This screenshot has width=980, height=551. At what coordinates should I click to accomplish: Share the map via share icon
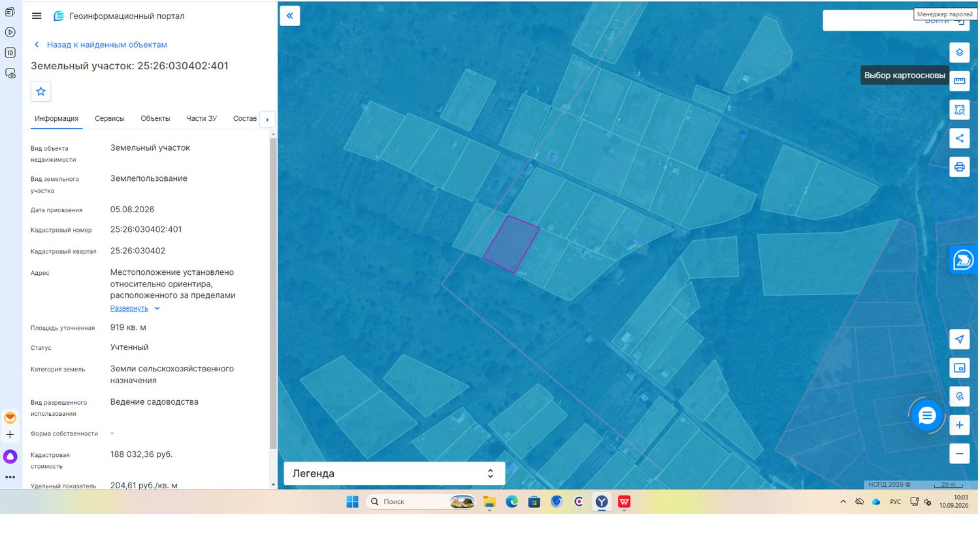pos(959,138)
